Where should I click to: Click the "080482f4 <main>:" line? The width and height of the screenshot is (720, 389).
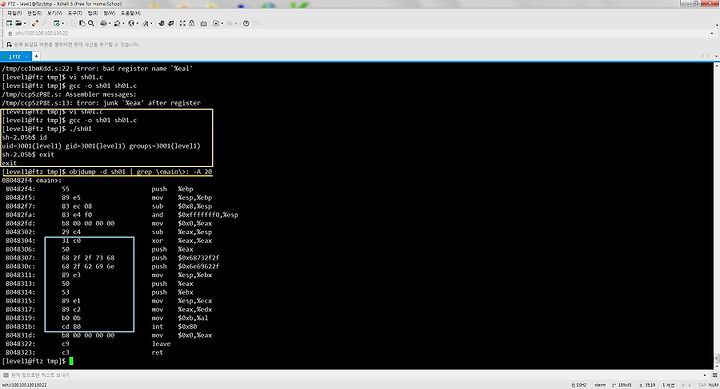click(x=31, y=180)
